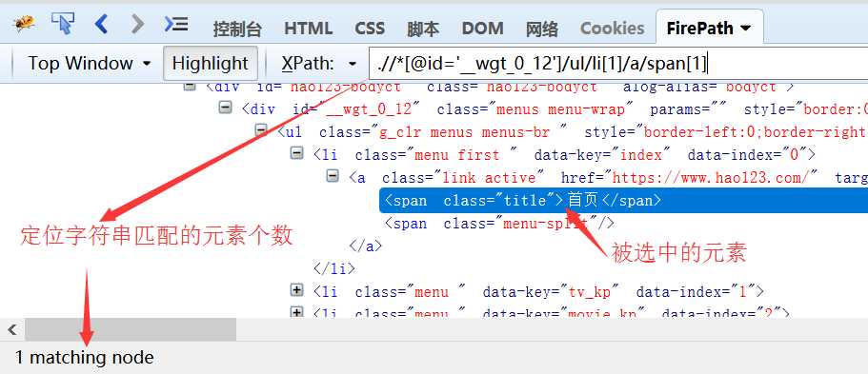The image size is (868, 374).
Task: Select the span menu-split row
Action: [499, 223]
